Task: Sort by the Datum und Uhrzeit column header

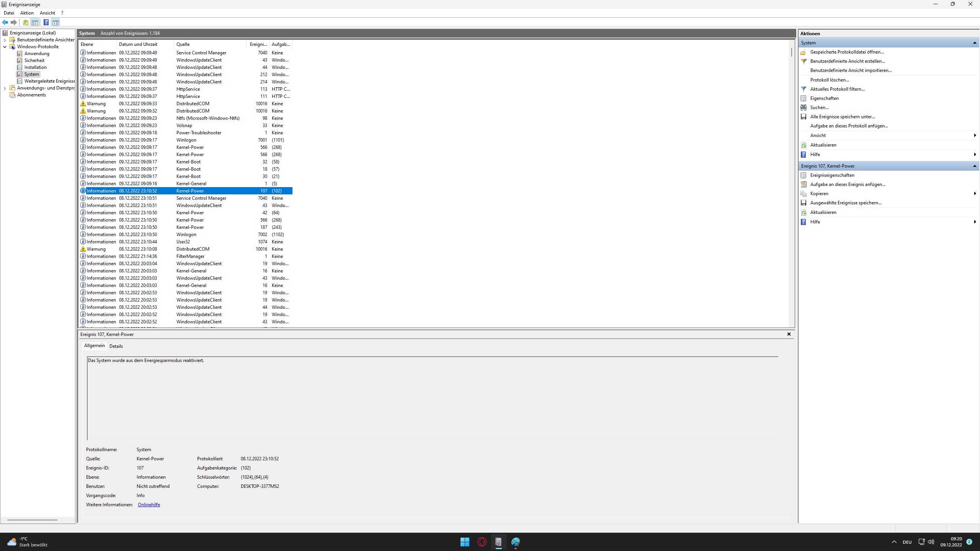Action: click(x=138, y=44)
